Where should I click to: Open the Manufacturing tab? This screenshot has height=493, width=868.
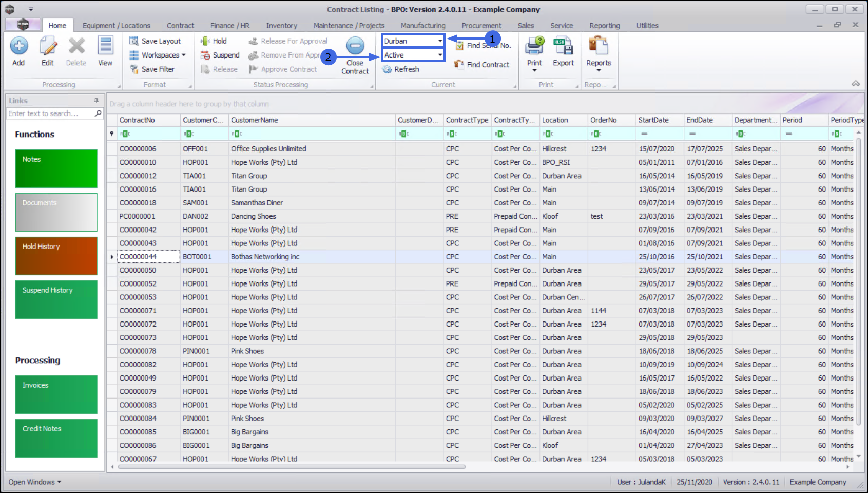click(423, 26)
